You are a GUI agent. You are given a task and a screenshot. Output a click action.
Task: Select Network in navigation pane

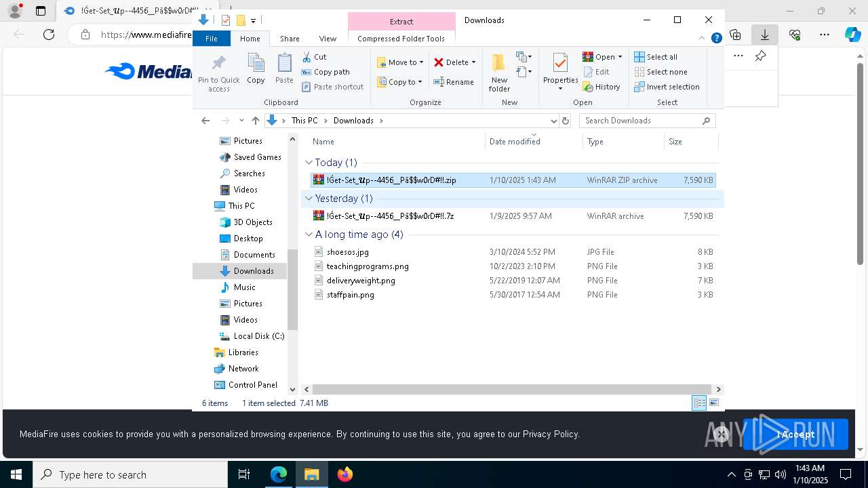pos(243,369)
